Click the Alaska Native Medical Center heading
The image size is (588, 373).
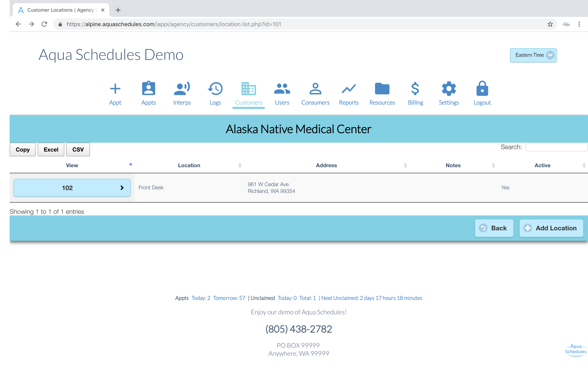[298, 129]
